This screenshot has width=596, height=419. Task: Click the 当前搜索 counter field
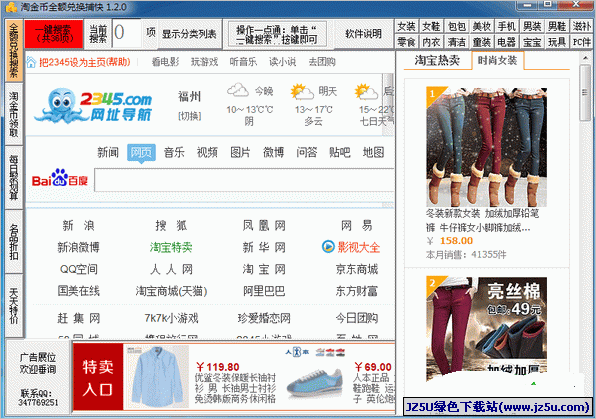click(127, 33)
